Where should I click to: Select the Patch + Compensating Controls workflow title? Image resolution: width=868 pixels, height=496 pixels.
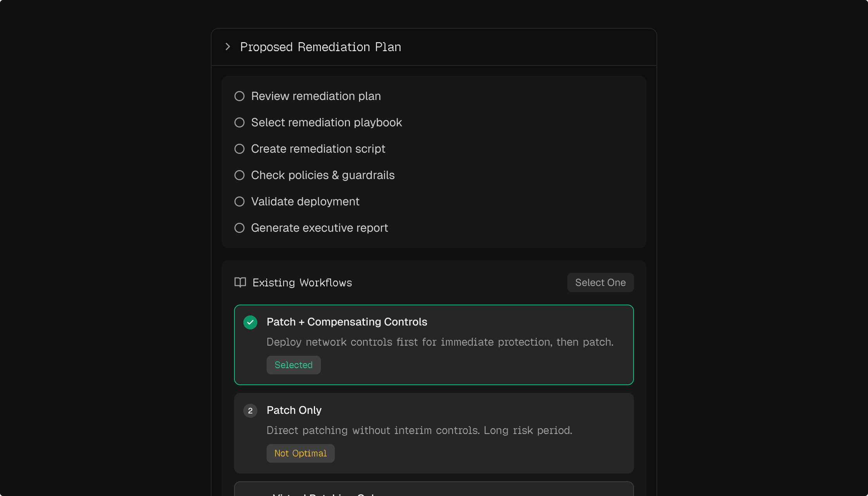[x=347, y=322]
